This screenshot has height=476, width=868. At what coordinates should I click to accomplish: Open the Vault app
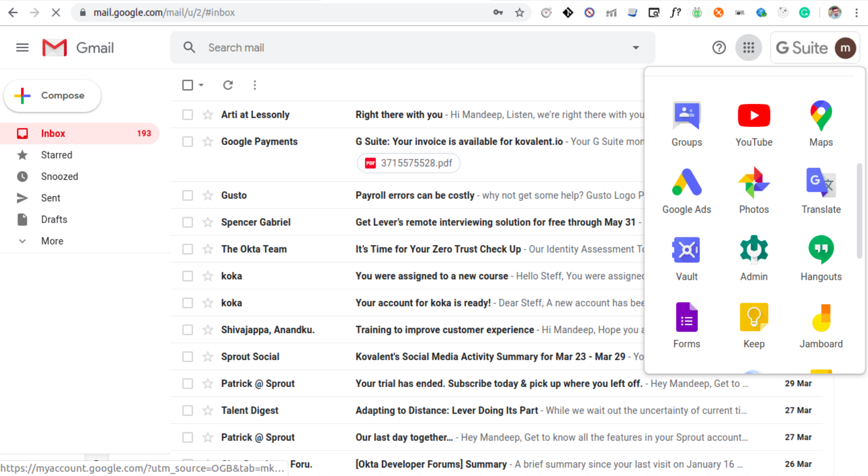(x=687, y=258)
